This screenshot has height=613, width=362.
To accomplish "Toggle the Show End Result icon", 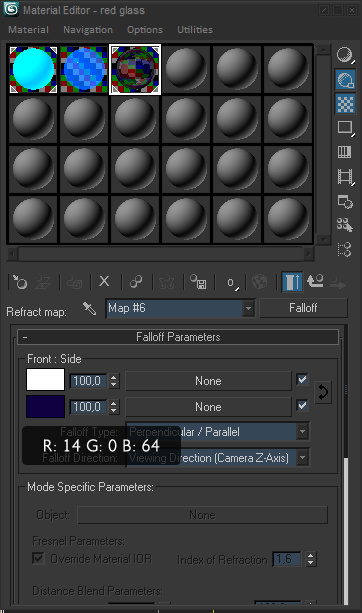I will tap(292, 282).
